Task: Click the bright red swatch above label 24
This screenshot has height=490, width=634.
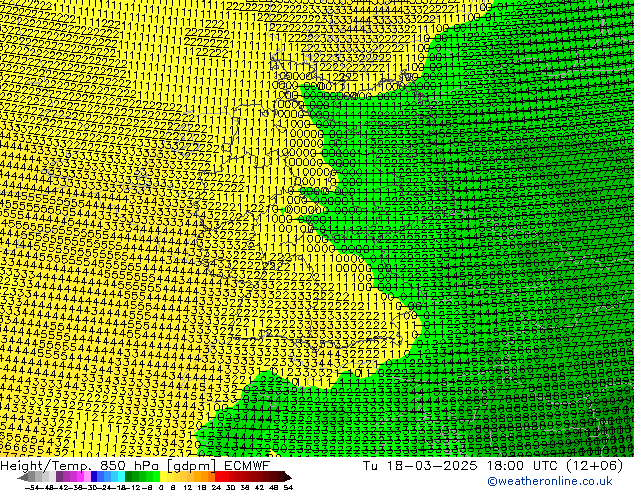Action: (218, 477)
